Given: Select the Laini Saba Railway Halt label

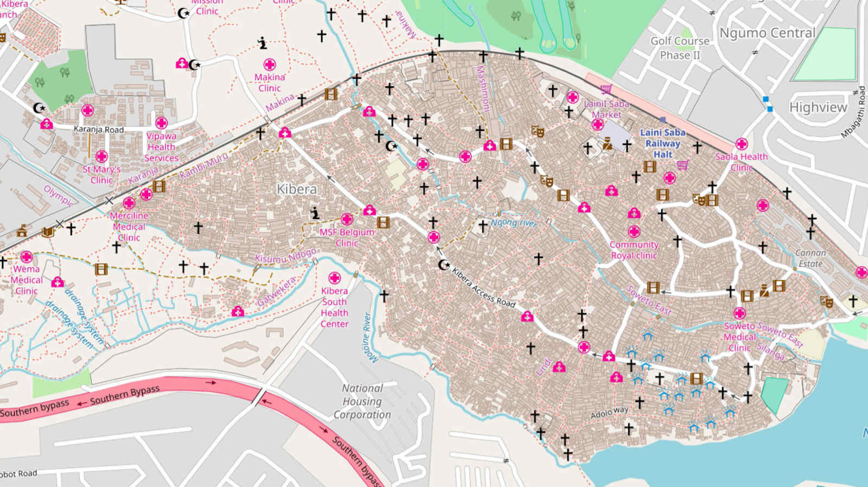Looking at the screenshot, I should [x=662, y=143].
